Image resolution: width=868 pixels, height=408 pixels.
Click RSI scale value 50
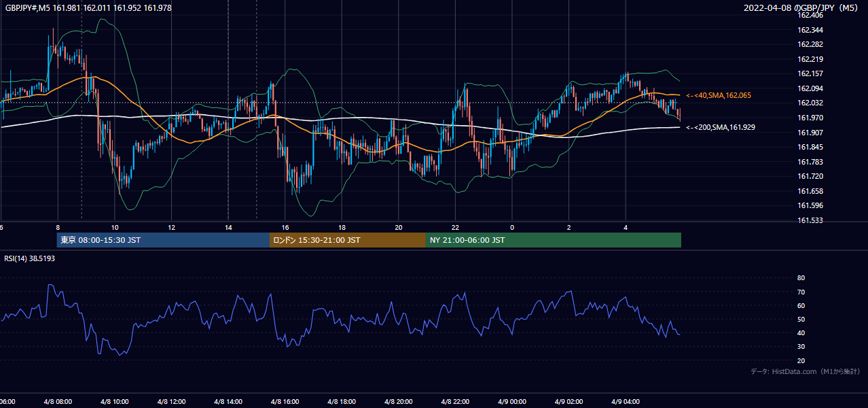801,319
